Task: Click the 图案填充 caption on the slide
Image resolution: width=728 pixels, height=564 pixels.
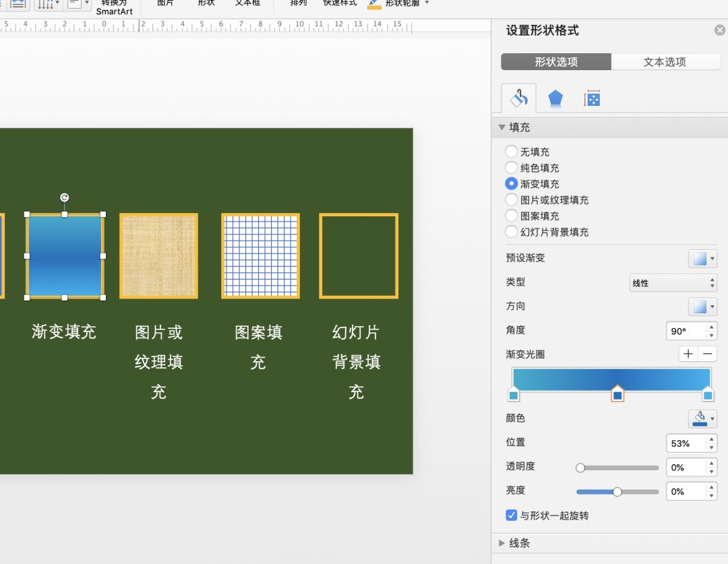Action: click(259, 347)
